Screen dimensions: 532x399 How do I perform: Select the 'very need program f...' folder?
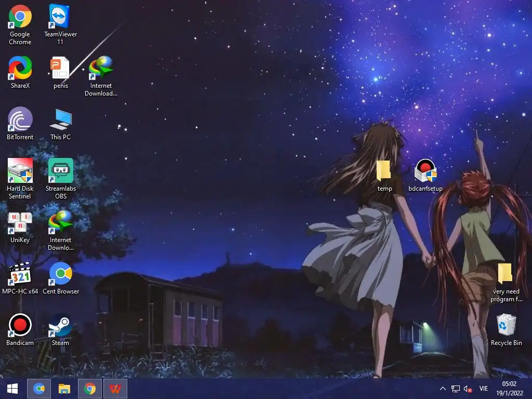[506, 282]
